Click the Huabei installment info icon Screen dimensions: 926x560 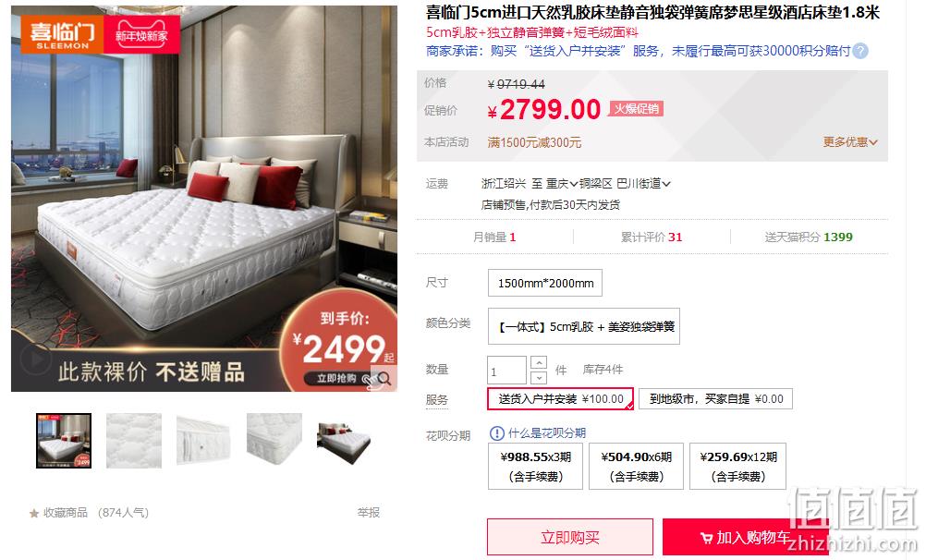(x=496, y=433)
